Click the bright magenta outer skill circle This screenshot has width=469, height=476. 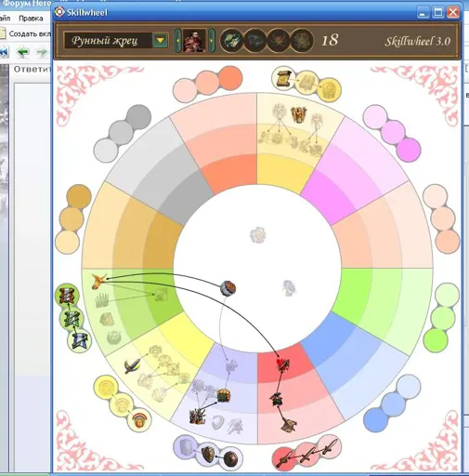click(409, 150)
